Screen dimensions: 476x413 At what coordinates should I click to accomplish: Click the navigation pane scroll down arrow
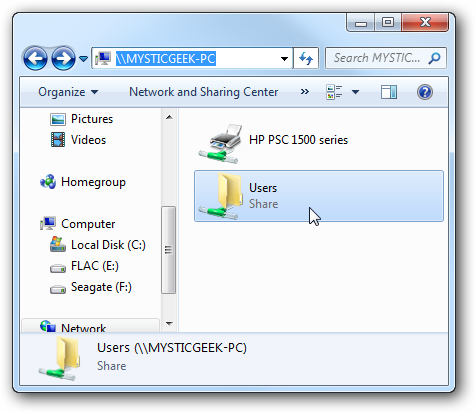click(x=169, y=323)
